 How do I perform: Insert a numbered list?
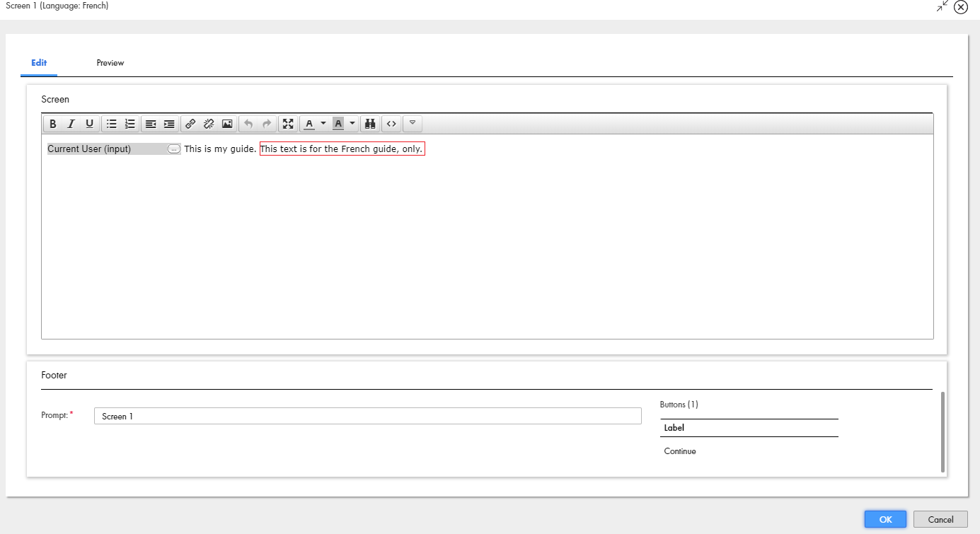point(129,124)
